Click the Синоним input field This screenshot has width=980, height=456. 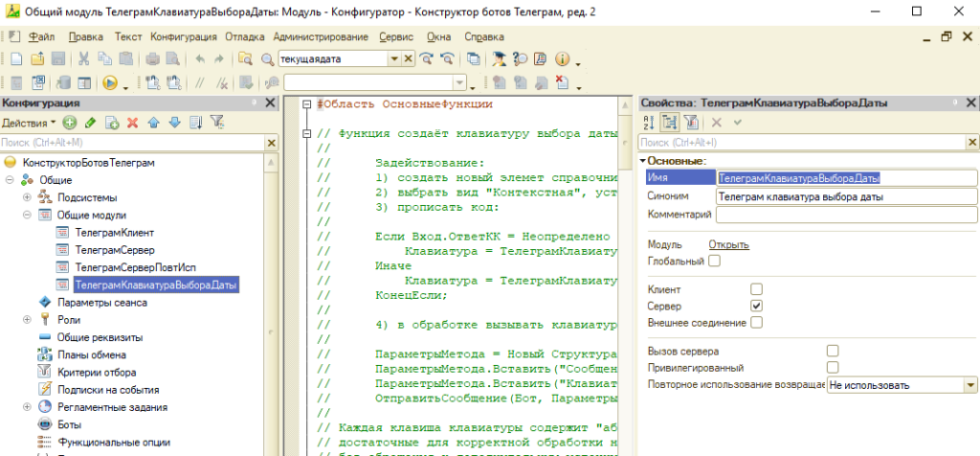[846, 196]
